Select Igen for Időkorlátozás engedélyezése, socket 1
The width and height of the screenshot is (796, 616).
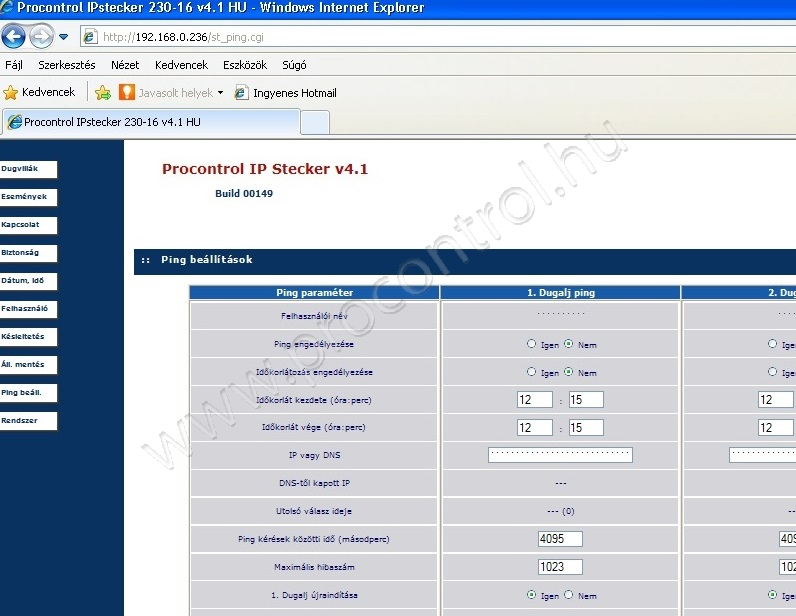(531, 372)
